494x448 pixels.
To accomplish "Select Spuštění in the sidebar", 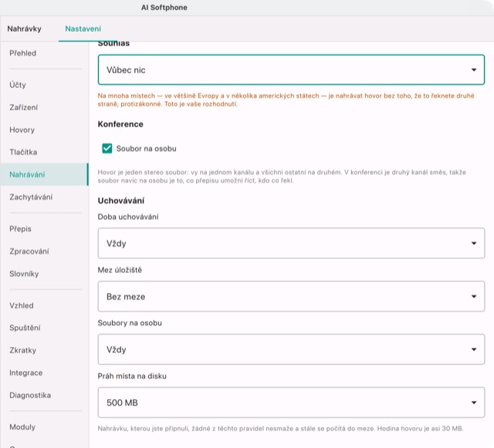I will click(25, 328).
